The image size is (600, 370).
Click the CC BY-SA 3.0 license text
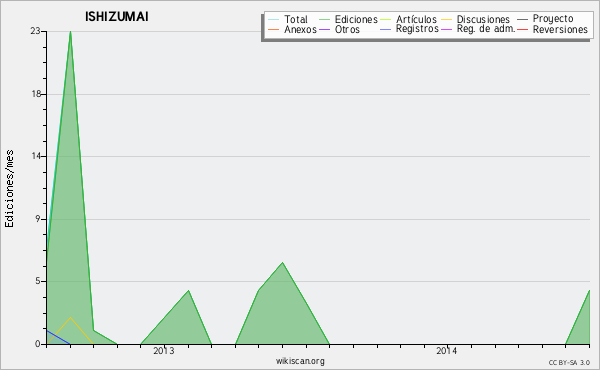pos(569,362)
